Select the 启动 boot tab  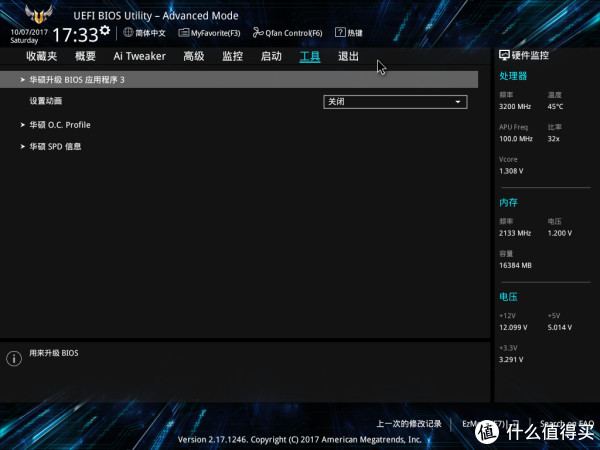271,56
